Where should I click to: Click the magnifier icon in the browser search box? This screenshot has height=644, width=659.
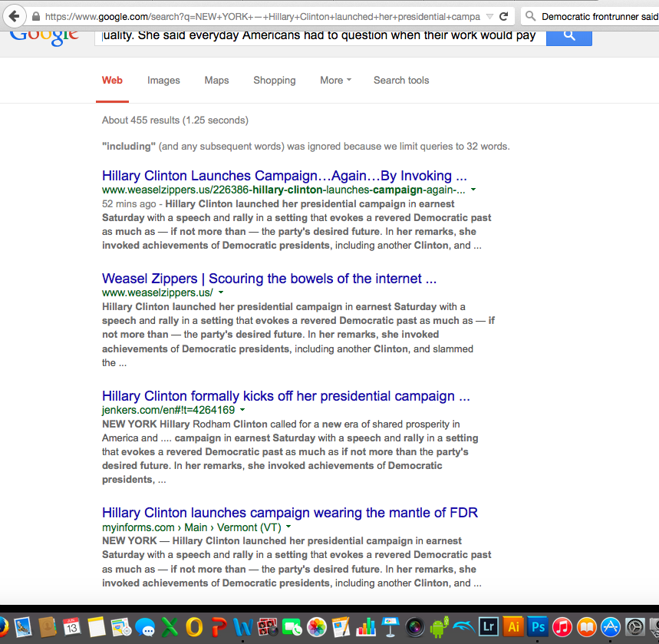pyautogui.click(x=530, y=16)
